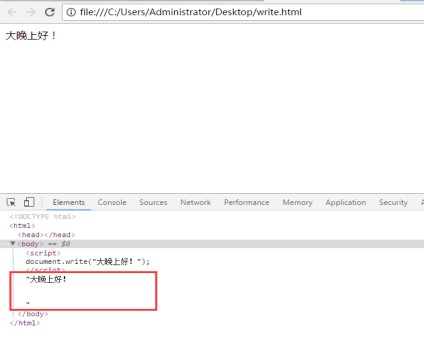Select the <head></head> node
Image resolution: width=424 pixels, height=360 pixels.
(x=46, y=235)
